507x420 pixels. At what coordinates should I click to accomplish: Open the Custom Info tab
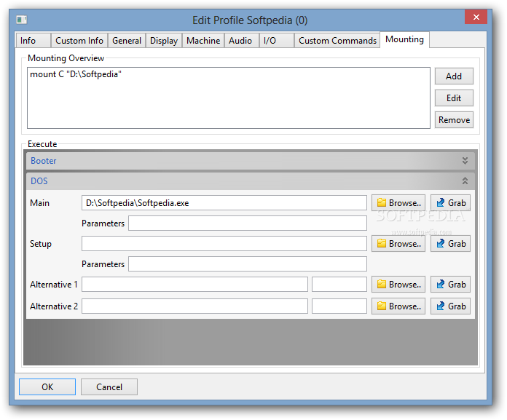click(79, 41)
